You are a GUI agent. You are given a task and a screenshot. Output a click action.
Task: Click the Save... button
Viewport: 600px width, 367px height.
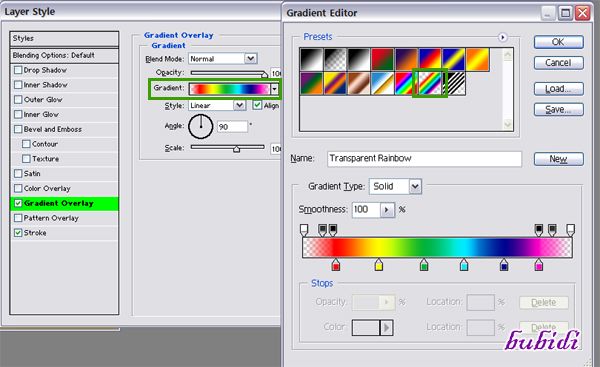point(558,109)
